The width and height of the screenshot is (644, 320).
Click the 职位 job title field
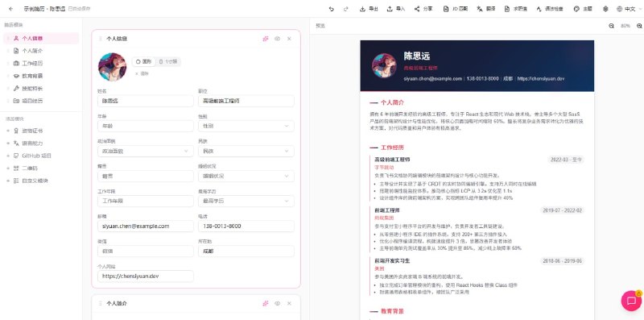pyautogui.click(x=246, y=101)
